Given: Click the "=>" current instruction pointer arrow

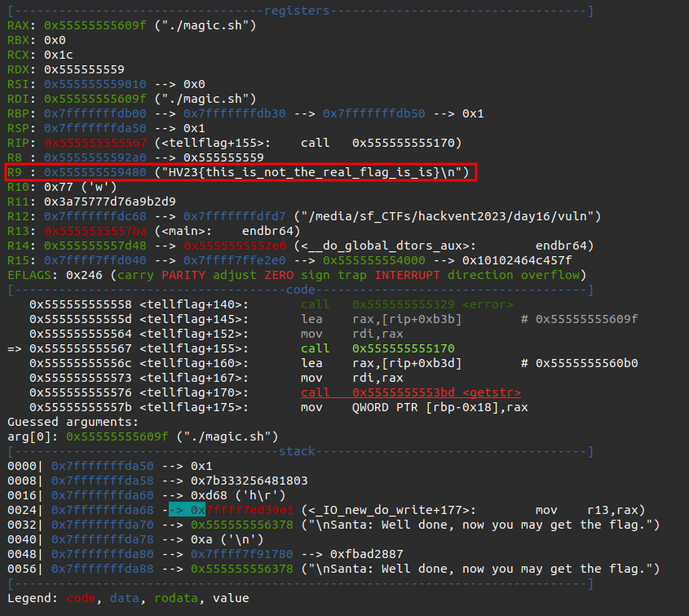Looking at the screenshot, I should tap(15, 348).
